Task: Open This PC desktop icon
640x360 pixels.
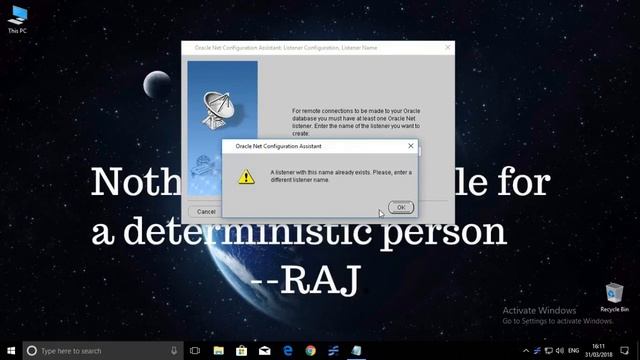Action: [x=17, y=20]
